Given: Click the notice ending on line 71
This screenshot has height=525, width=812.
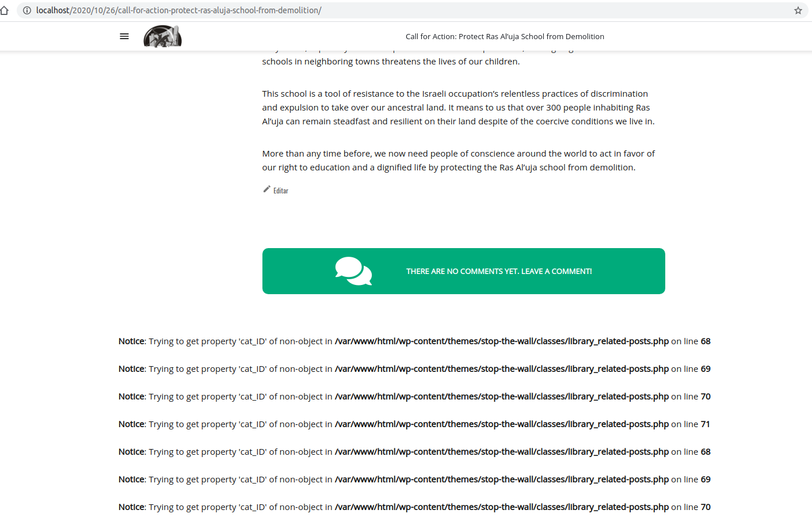Looking at the screenshot, I should (x=414, y=424).
